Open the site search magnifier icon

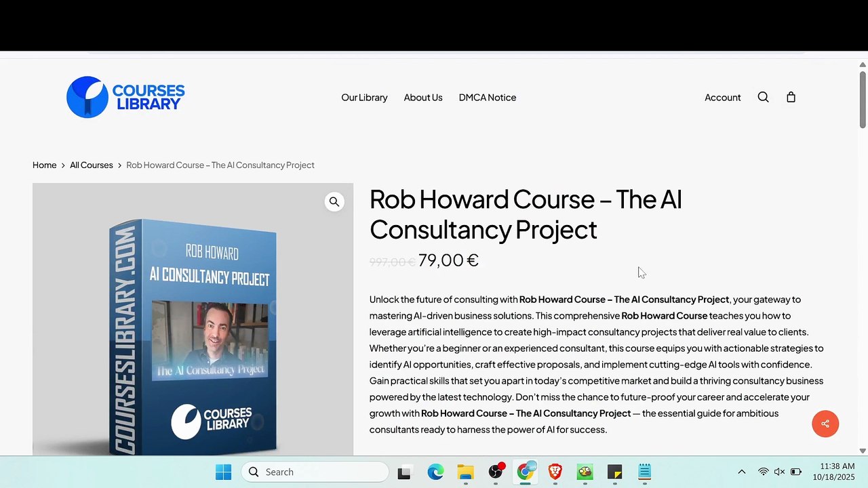click(x=763, y=97)
